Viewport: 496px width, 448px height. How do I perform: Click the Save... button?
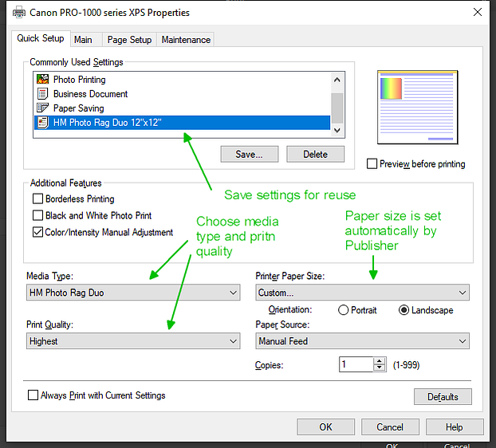click(250, 155)
